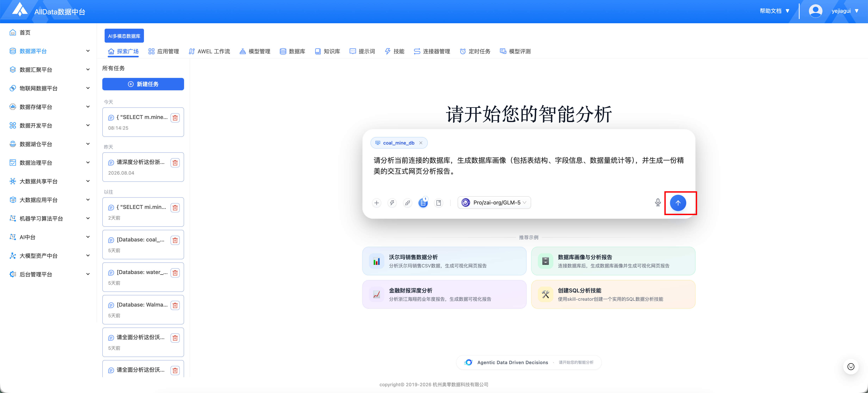Click the 新建任务 button

coord(143,84)
